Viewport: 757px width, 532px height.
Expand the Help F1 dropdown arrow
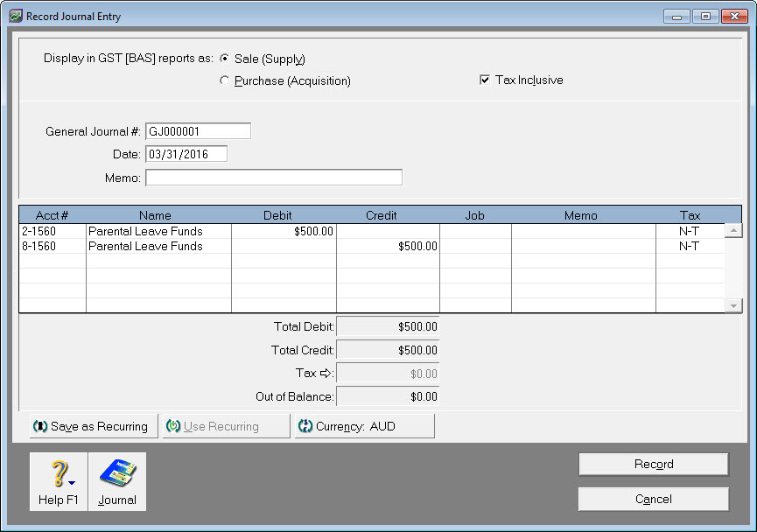[x=71, y=482]
